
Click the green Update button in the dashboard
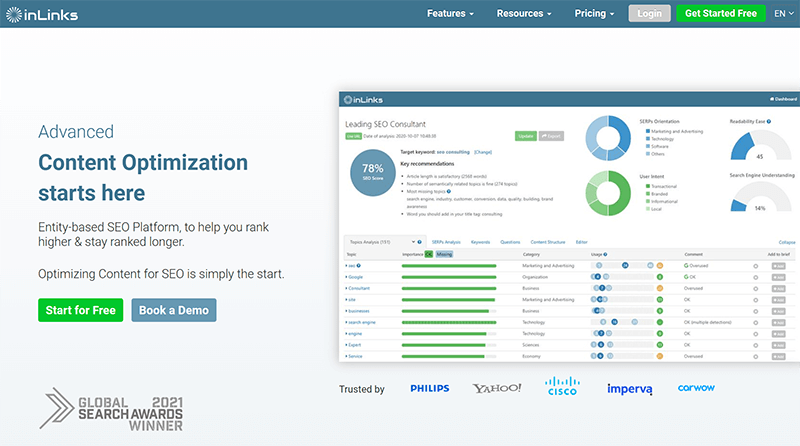[x=526, y=136]
